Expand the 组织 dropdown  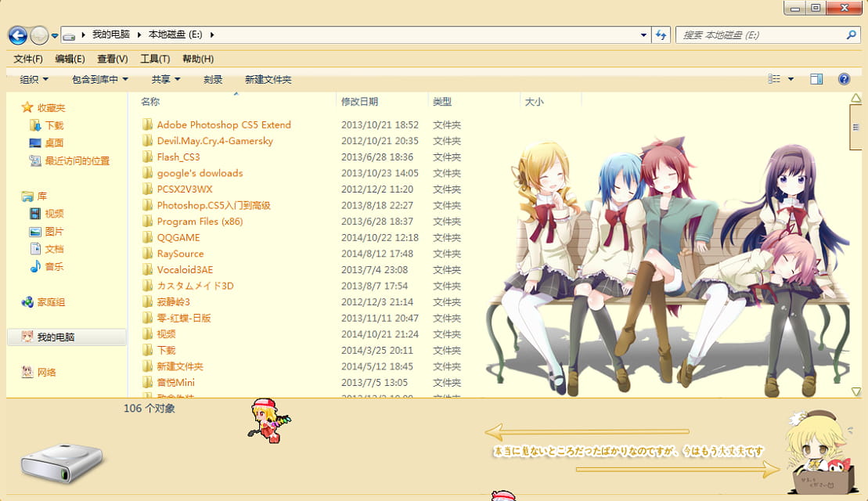tap(33, 78)
